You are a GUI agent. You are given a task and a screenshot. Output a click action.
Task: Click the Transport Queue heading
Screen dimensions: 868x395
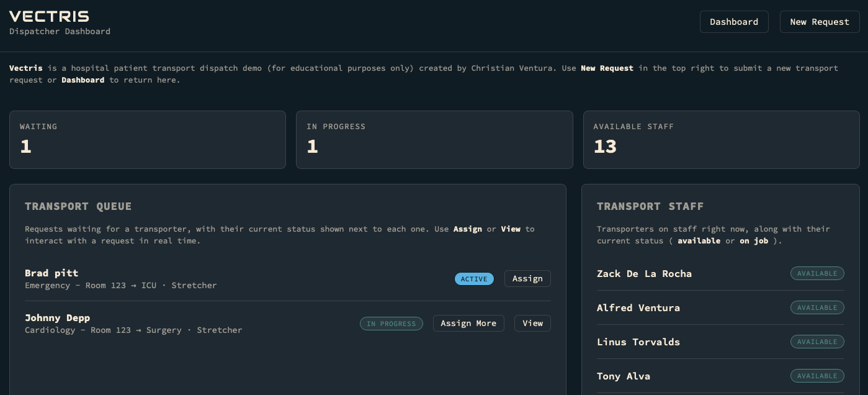point(78,206)
